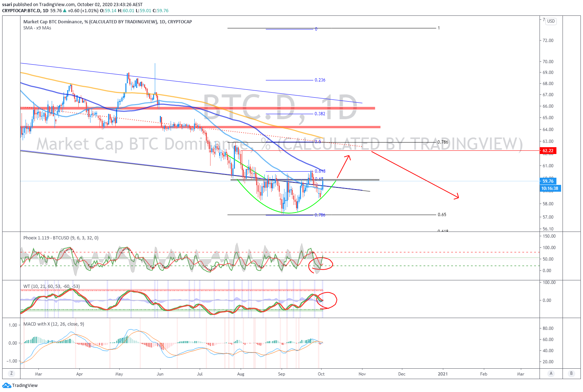Select the red 62.22 price label
Screen dimensions: 583x392
point(548,151)
